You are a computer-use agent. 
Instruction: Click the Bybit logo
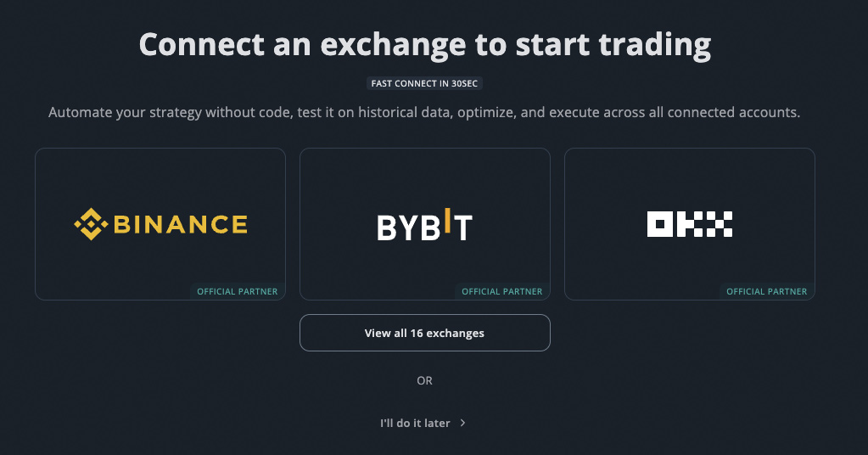pyautogui.click(x=424, y=226)
